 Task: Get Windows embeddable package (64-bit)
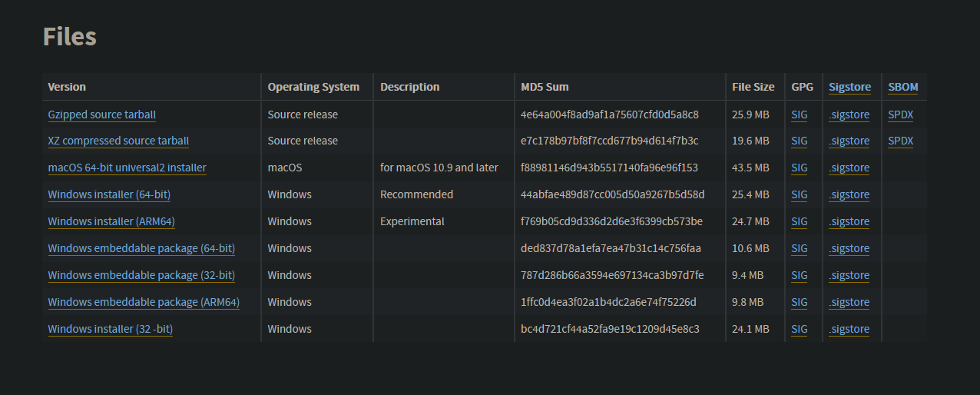click(x=141, y=248)
